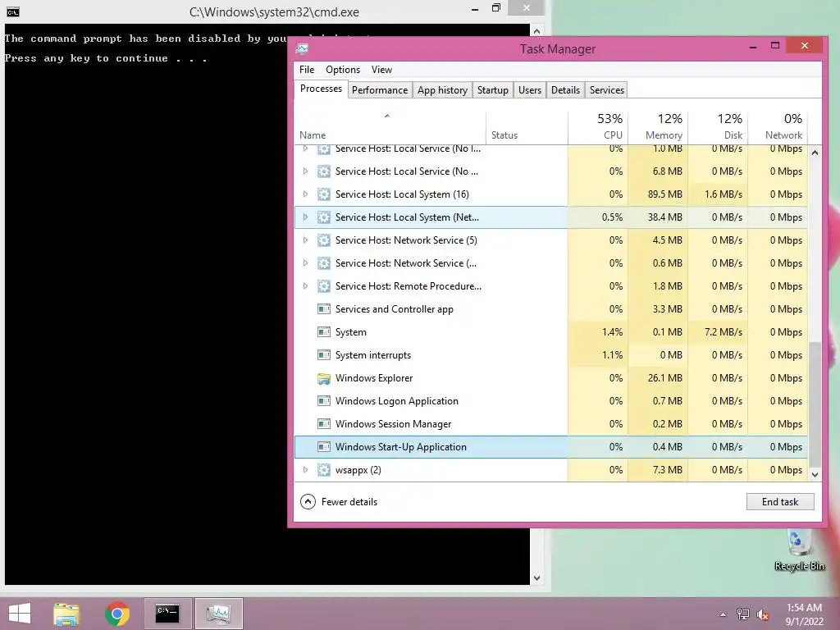Viewport: 840px width, 630px height.
Task: Switch to the Services tab
Action: pos(607,90)
